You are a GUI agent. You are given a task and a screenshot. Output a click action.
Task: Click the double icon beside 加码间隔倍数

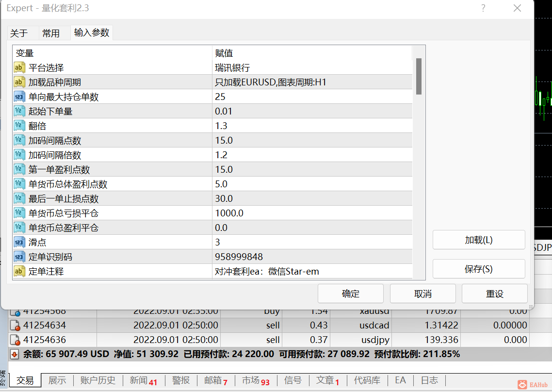[x=19, y=155]
